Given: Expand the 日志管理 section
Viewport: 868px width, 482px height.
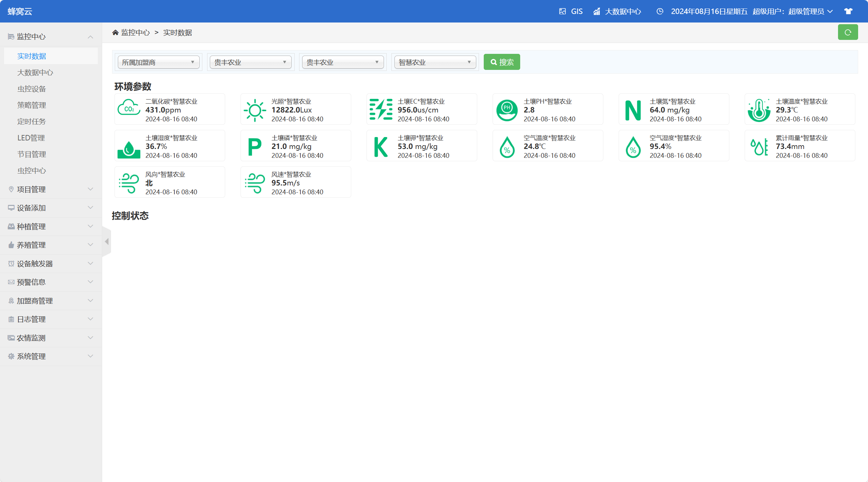Looking at the screenshot, I should 51,319.
